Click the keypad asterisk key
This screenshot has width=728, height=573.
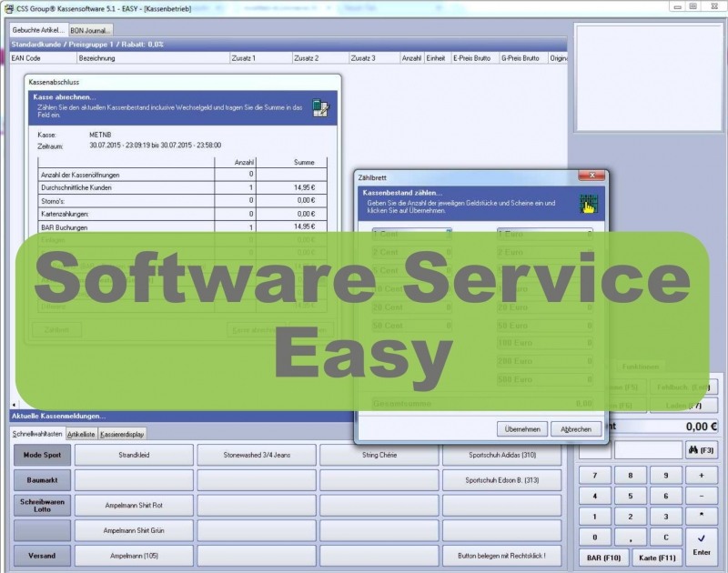pyautogui.click(x=701, y=517)
